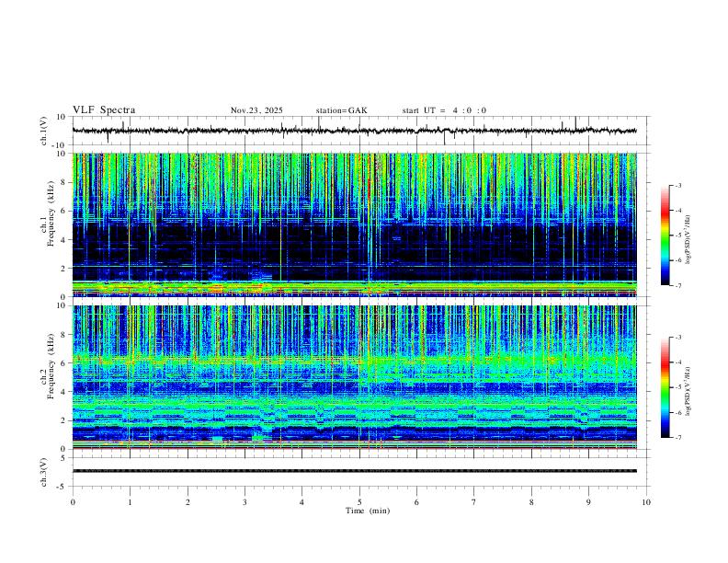Image resolution: width=728 pixels, height=563 pixels.
Task: Click the "ch.1(V)" voltage axis label
Action: coord(44,131)
